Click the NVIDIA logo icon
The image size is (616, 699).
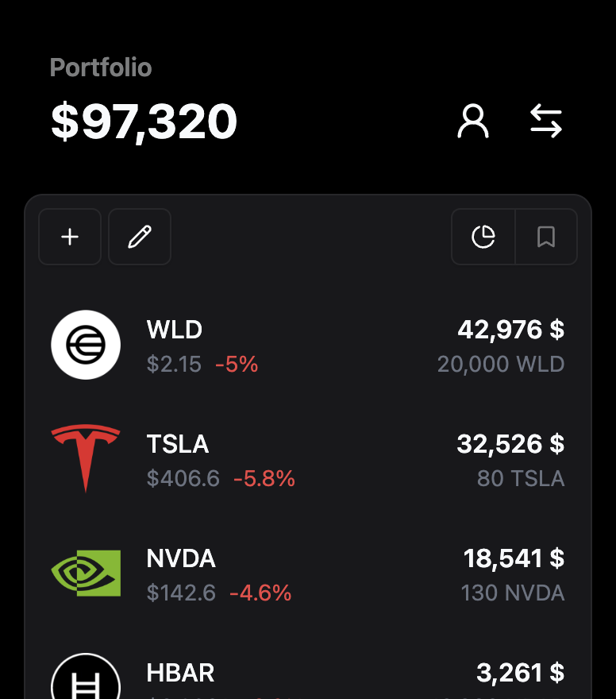pyautogui.click(x=86, y=573)
